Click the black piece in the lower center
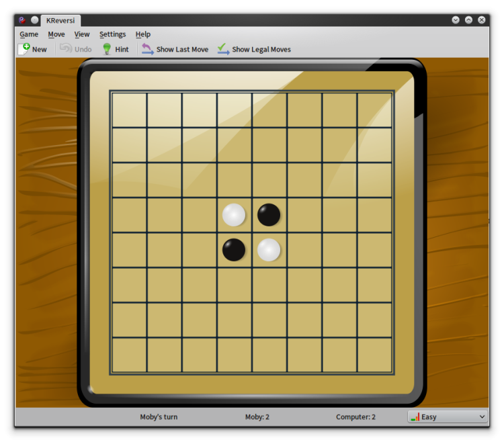504x442 pixels. pyautogui.click(x=234, y=250)
